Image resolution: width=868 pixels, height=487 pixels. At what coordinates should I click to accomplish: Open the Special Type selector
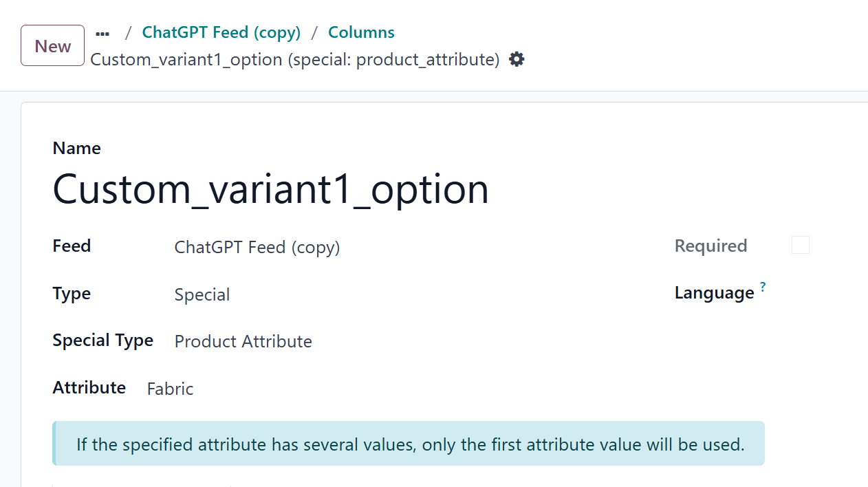tap(243, 341)
